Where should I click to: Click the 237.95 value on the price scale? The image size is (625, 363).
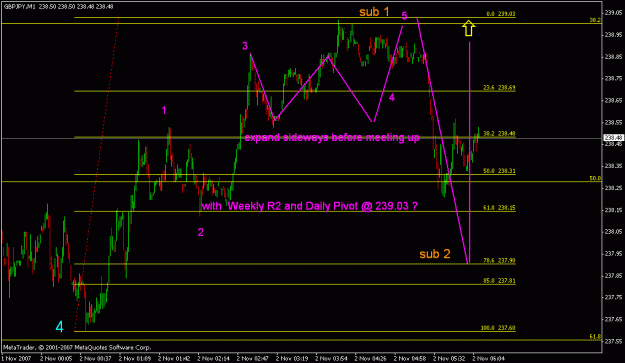[614, 253]
